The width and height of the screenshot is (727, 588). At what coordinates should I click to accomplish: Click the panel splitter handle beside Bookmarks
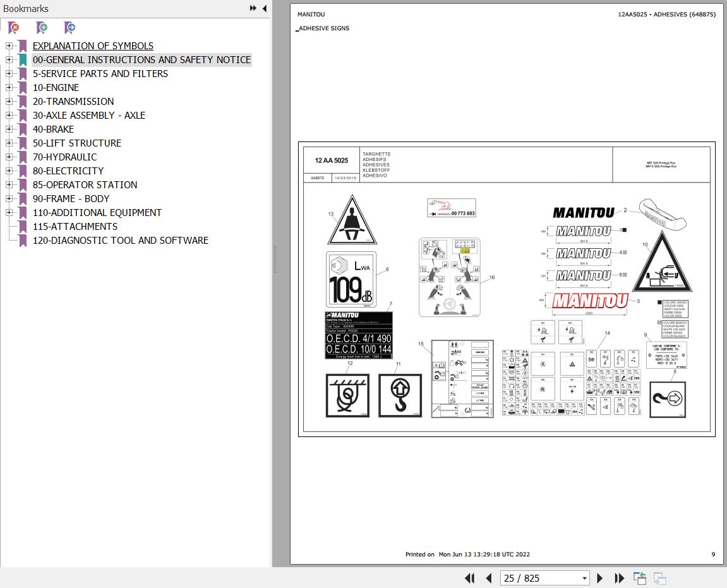[275, 259]
